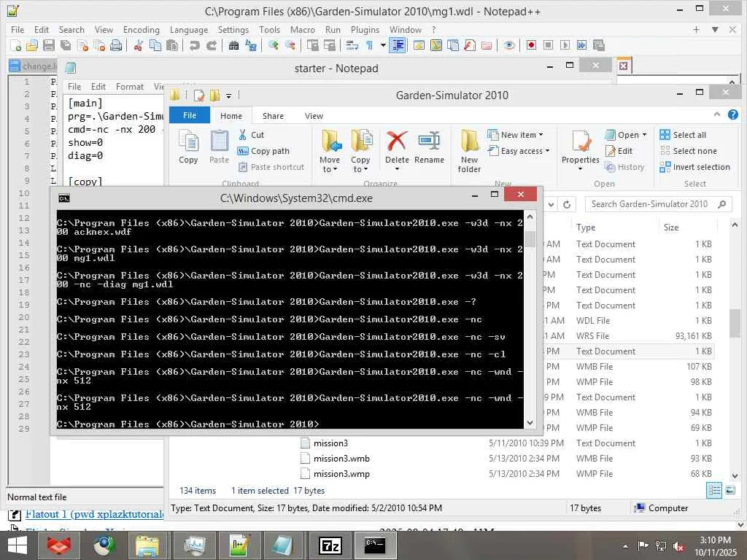
Task: Click the Explorer address bar refresh icon
Action: [567, 204]
